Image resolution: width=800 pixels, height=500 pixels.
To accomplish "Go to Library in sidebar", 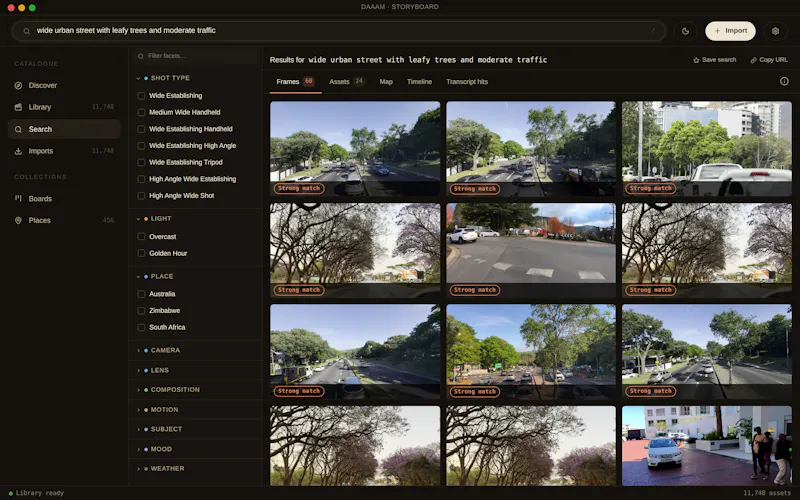I will [40, 107].
